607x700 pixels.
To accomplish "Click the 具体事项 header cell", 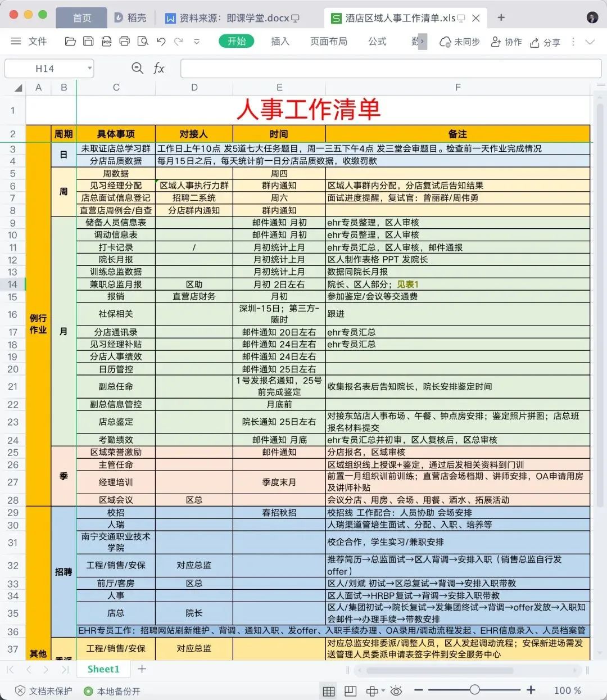I will (x=116, y=134).
